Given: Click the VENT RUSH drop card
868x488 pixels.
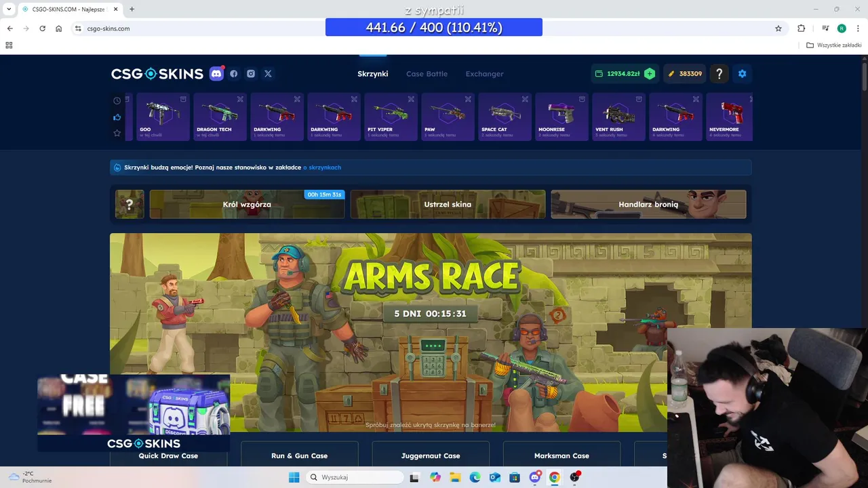Looking at the screenshot, I should pyautogui.click(x=618, y=117).
